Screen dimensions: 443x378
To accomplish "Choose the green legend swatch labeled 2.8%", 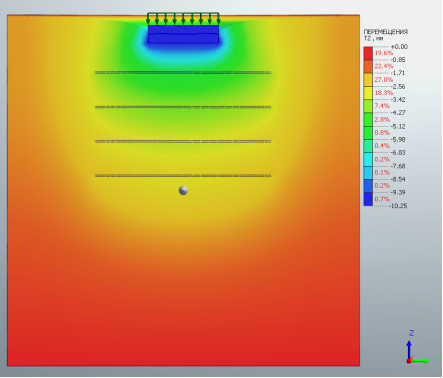I will click(368, 120).
